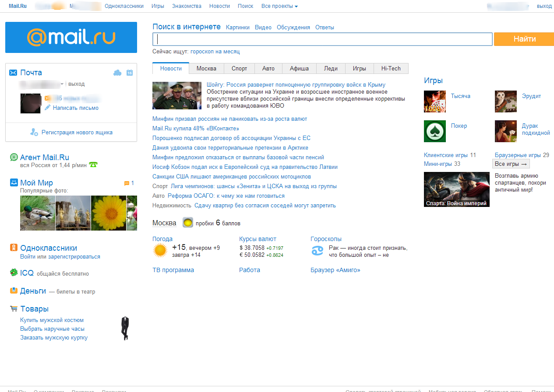554x392 pixels.
Task: Click the pencil icon beside Написать письмо
Action: (x=48, y=108)
